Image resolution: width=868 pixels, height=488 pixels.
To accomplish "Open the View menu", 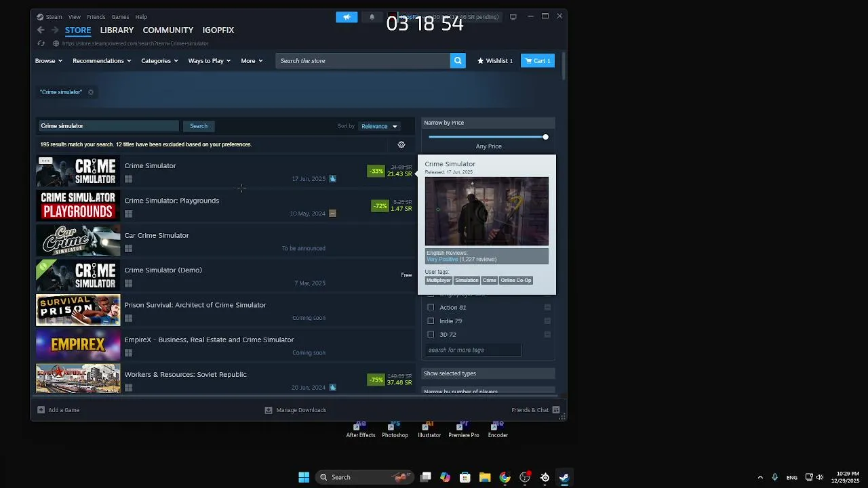I will (x=75, y=17).
